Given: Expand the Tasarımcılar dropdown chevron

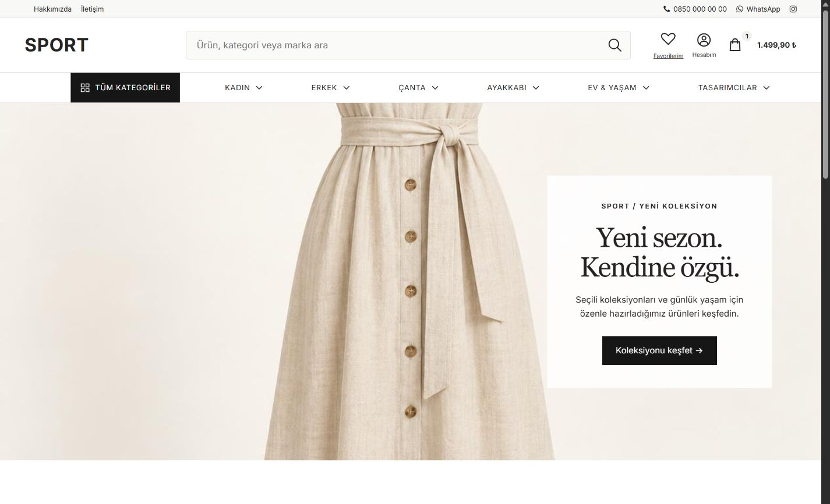Looking at the screenshot, I should 767,88.
